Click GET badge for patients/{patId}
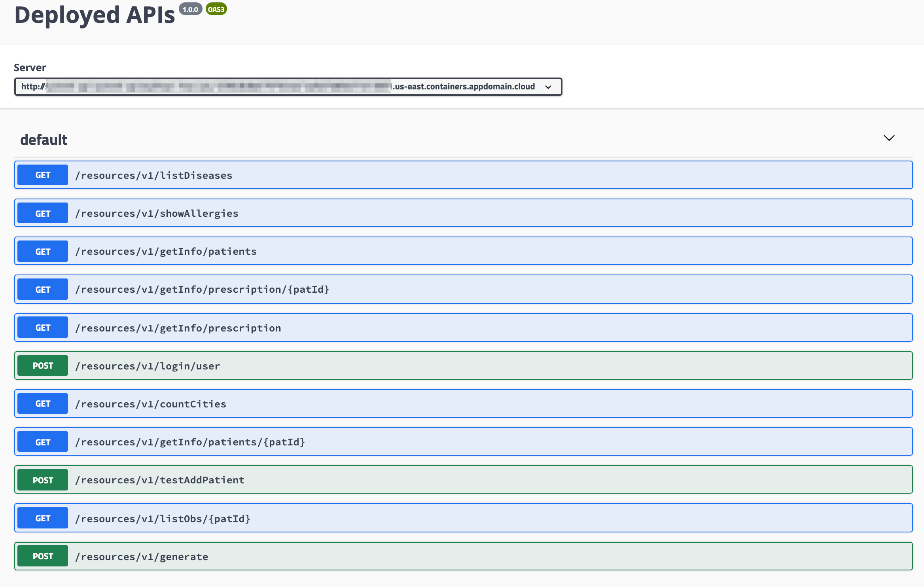Image resolution: width=924 pixels, height=587 pixels. (x=43, y=442)
